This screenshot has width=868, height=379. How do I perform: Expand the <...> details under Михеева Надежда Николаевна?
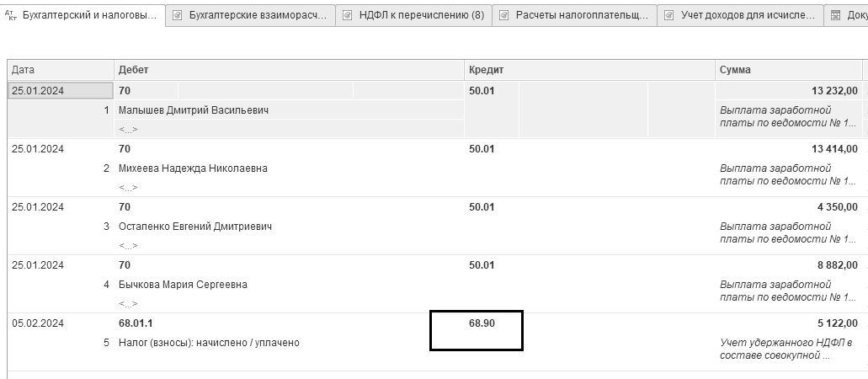coord(128,187)
